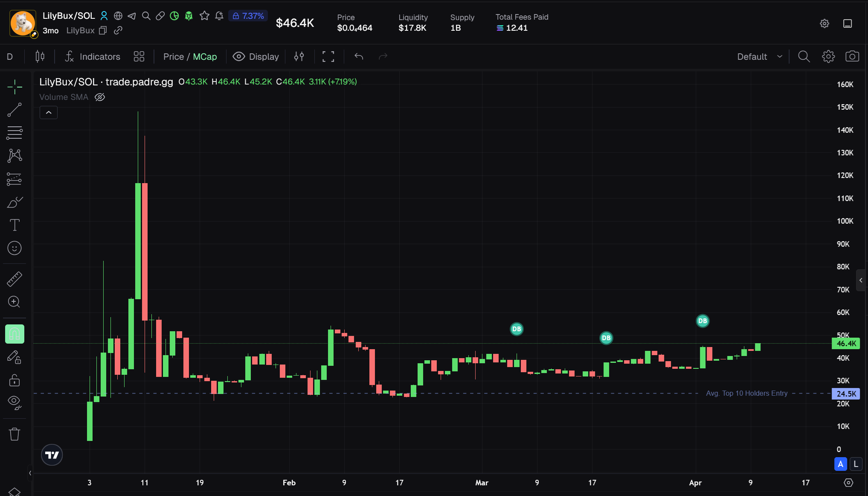Toggle logarithmic scale L button

pyautogui.click(x=856, y=464)
